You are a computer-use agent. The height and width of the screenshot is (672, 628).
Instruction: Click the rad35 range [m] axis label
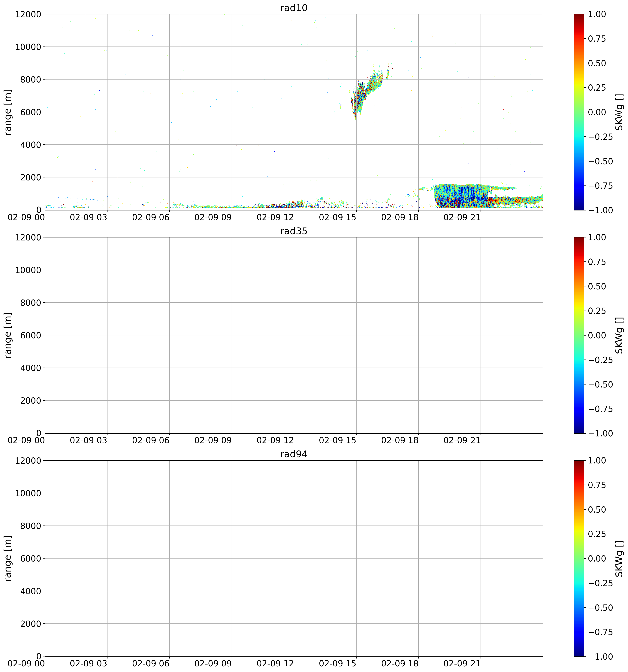pos(8,335)
